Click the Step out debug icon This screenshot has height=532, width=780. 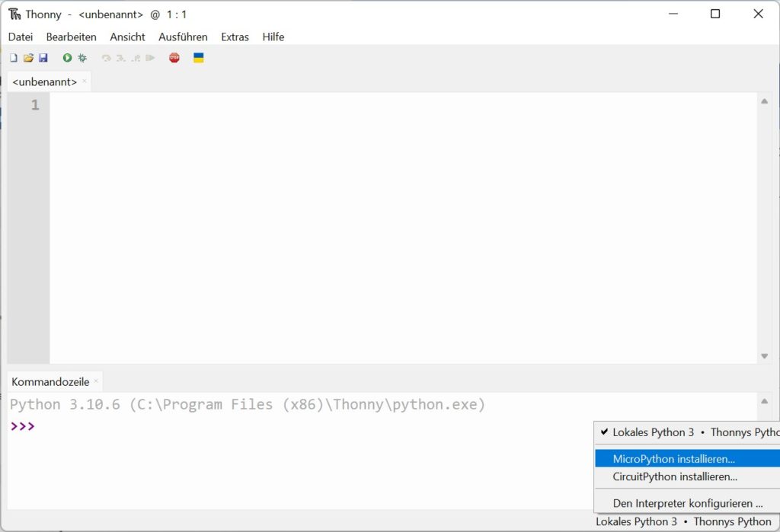[136, 58]
